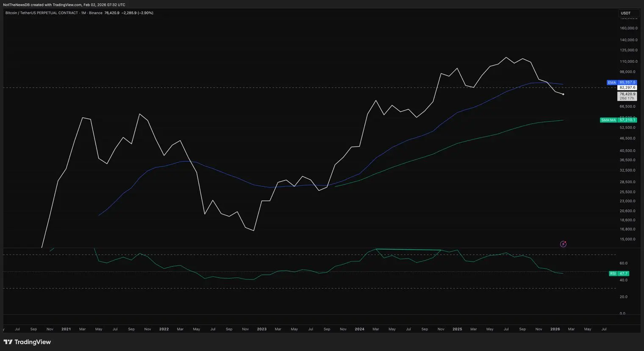Viewport: 644px width, 351px height.
Task: Click the white price label 82,297.6
Action: click(x=627, y=88)
